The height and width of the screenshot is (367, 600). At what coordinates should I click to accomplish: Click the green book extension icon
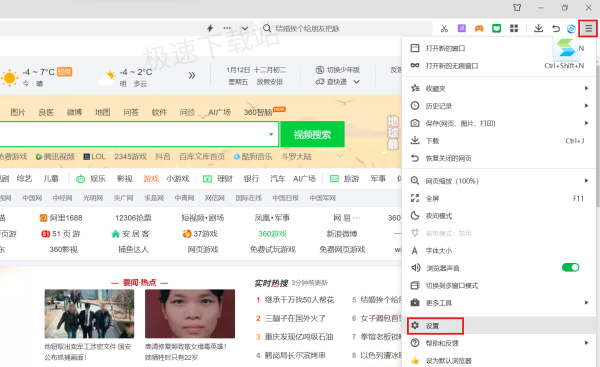point(496,28)
